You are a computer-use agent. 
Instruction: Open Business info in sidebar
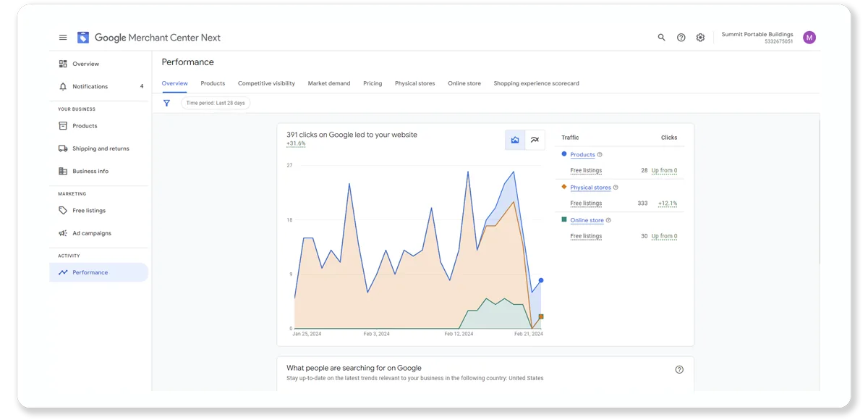(90, 171)
